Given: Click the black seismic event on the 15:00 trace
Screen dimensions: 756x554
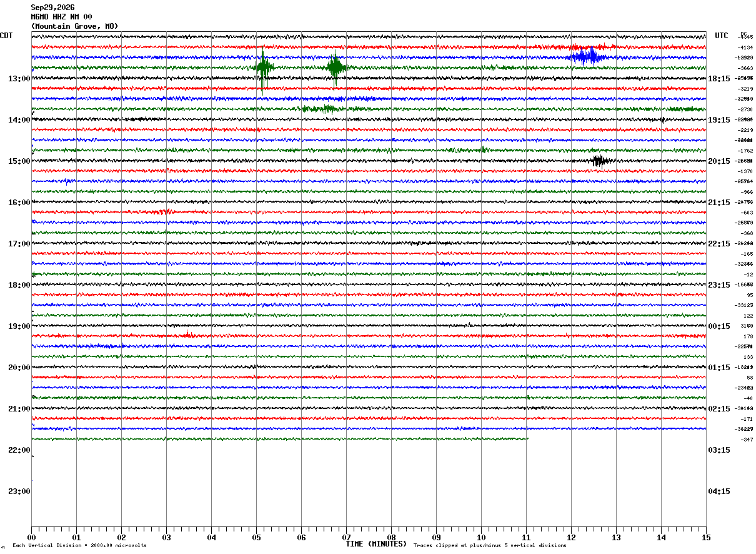Looking at the screenshot, I should pos(600,161).
